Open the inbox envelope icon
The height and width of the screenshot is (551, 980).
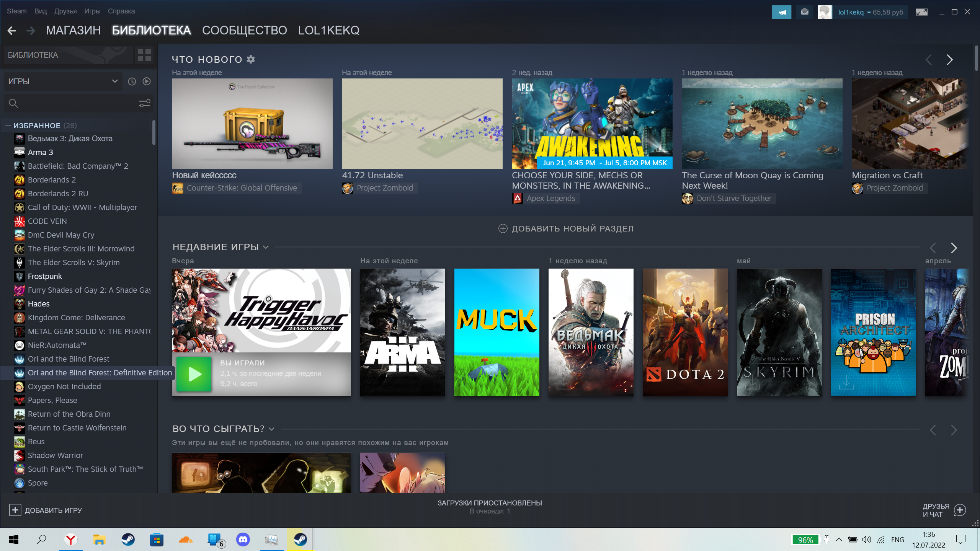(x=804, y=12)
